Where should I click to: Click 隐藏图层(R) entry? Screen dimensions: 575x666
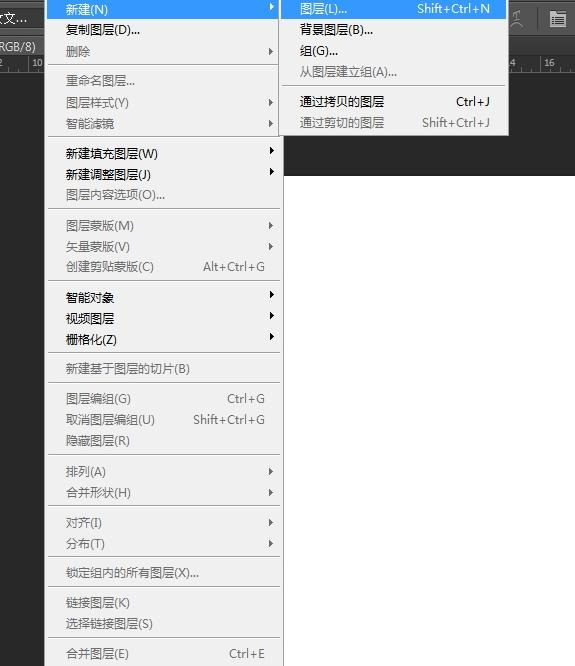[x=163, y=440]
